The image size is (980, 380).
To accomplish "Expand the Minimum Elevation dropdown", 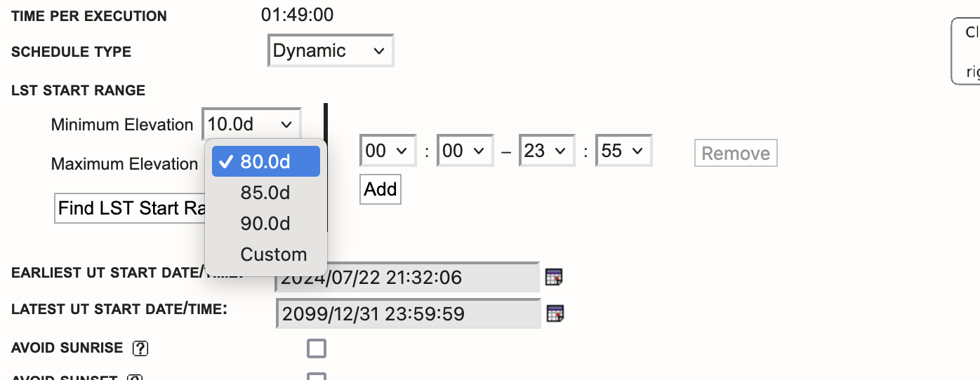I will [251, 125].
